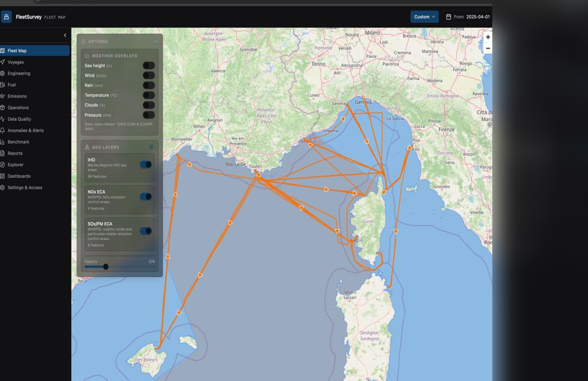Screen dimensions: 588x381
Task: Click the Benchmark bar chart icon
Action: coord(2,142)
